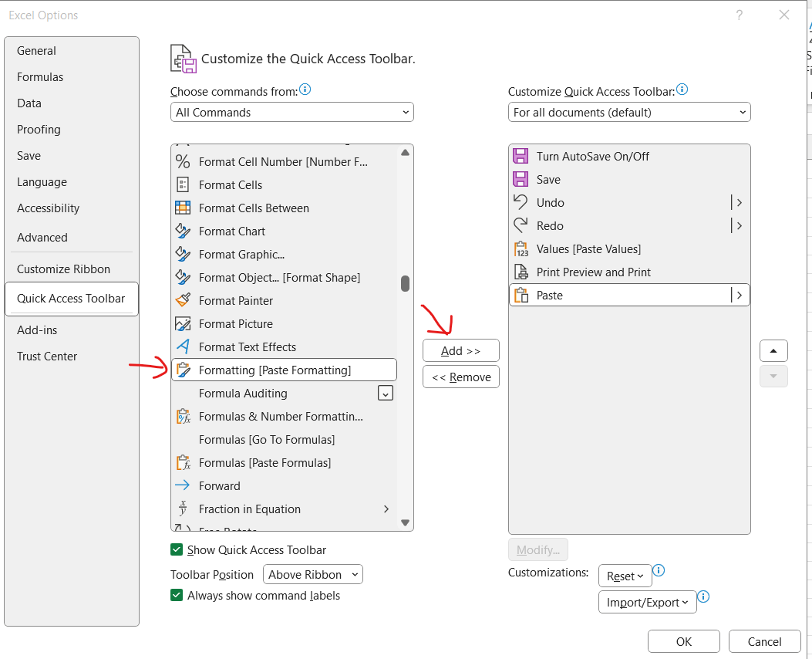Open the Toolbar Position Above Ribbon dropdown

click(x=313, y=575)
